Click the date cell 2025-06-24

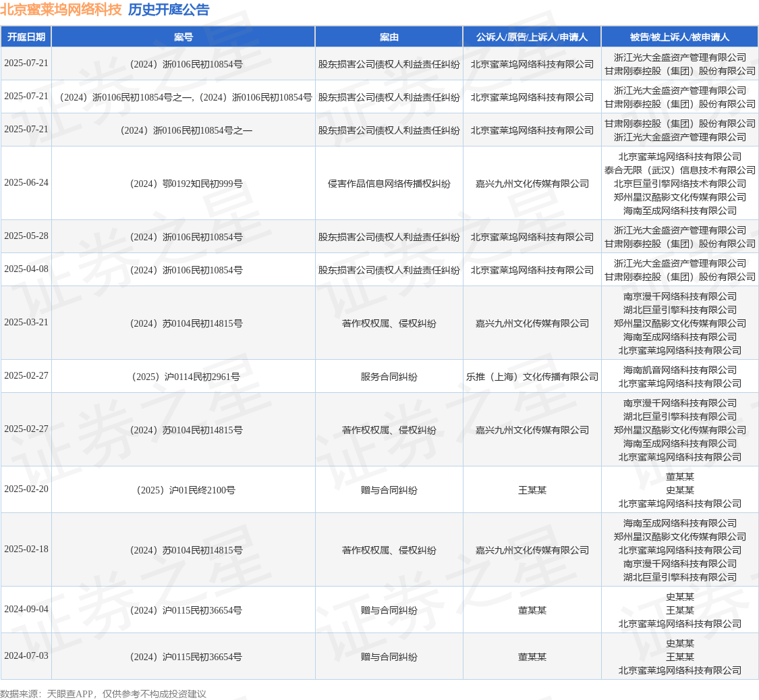tap(26, 183)
